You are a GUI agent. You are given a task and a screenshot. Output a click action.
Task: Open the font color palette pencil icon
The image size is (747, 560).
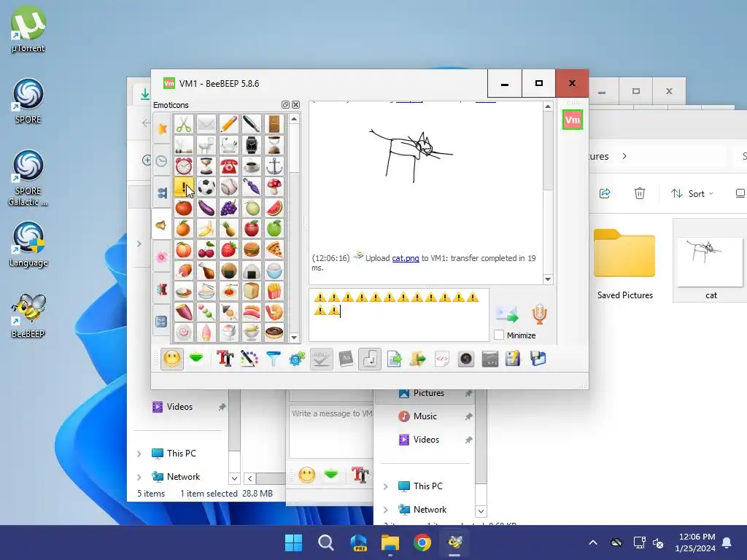[249, 359]
